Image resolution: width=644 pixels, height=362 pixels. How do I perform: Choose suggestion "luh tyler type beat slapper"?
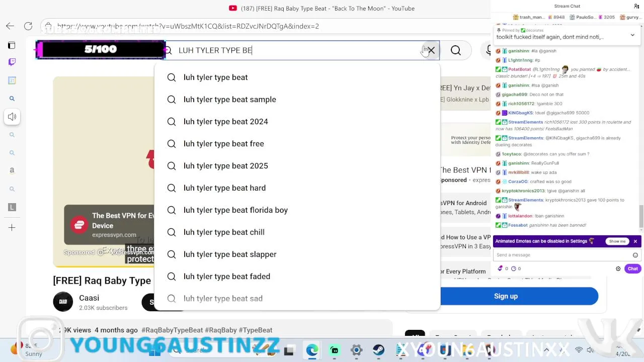[x=297, y=254]
